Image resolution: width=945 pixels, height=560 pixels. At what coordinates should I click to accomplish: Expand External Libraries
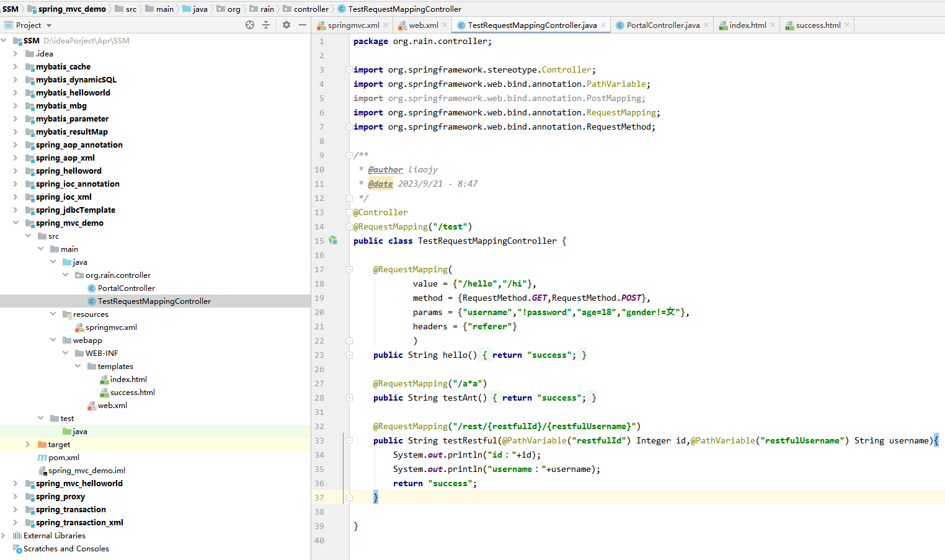pos(4,536)
